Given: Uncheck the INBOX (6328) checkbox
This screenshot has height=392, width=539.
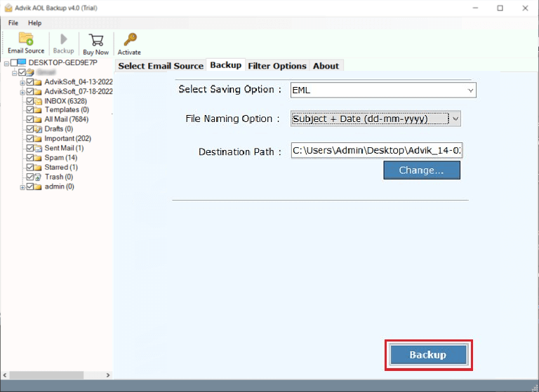Looking at the screenshot, I should pos(30,101).
